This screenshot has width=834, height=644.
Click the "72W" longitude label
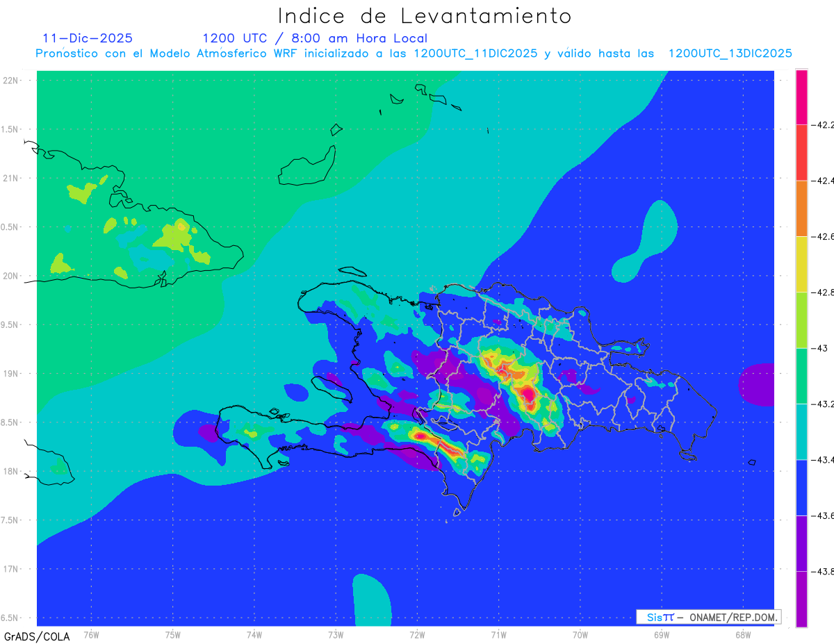417,634
